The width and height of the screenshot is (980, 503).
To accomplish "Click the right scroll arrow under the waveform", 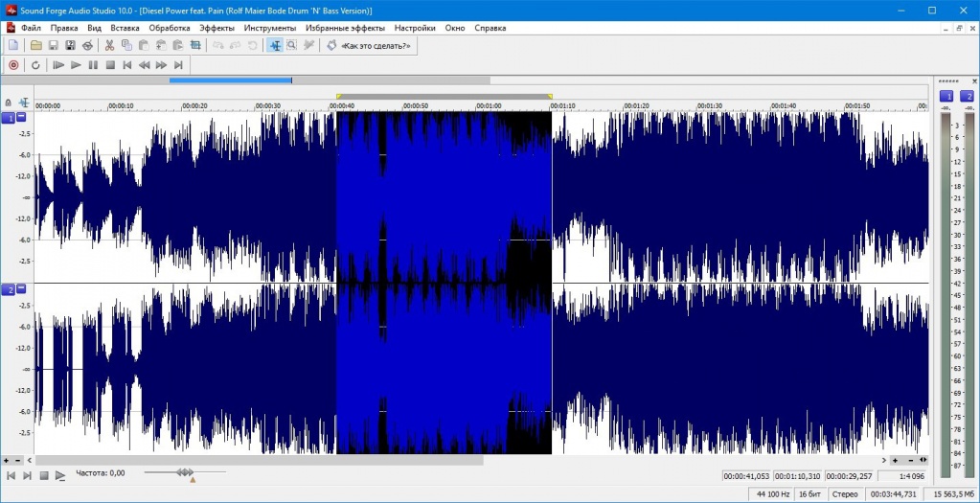I will tap(884, 460).
